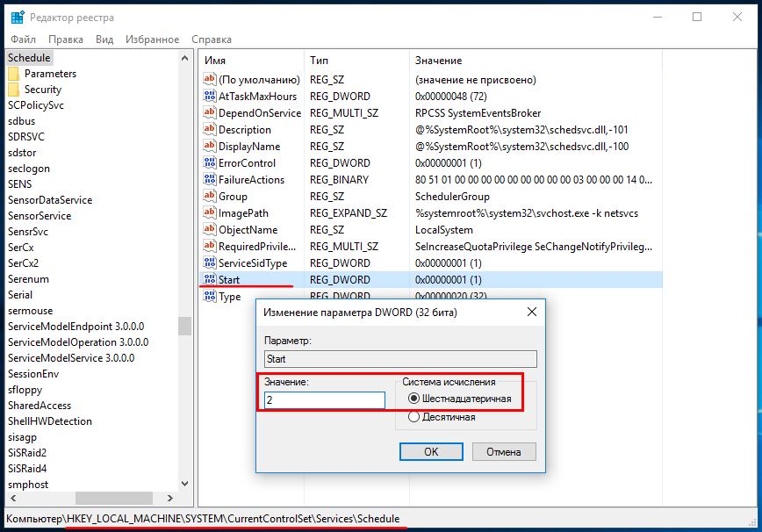Click the REG_BINARY type cell

339,180
